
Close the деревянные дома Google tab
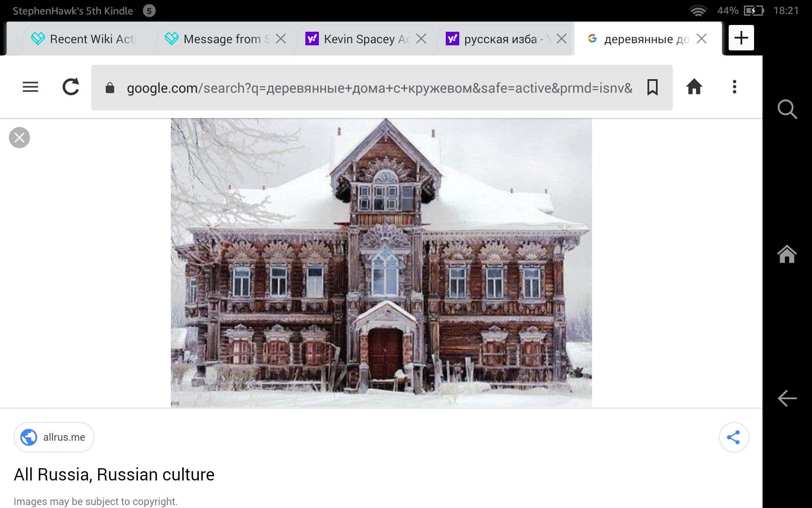tap(702, 39)
